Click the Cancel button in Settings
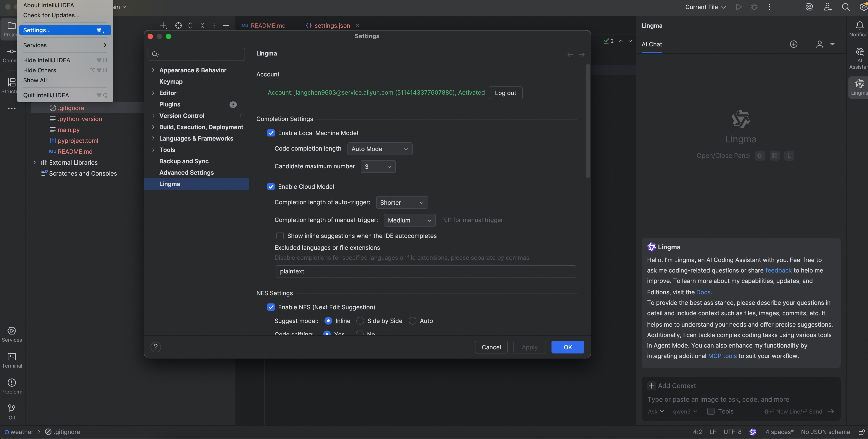 tap(491, 347)
